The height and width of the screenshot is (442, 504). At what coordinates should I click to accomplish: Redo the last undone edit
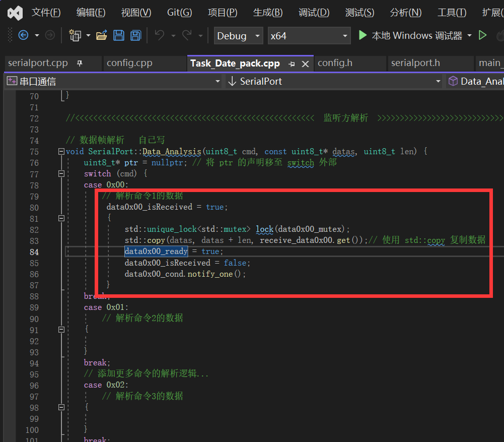coord(187,35)
